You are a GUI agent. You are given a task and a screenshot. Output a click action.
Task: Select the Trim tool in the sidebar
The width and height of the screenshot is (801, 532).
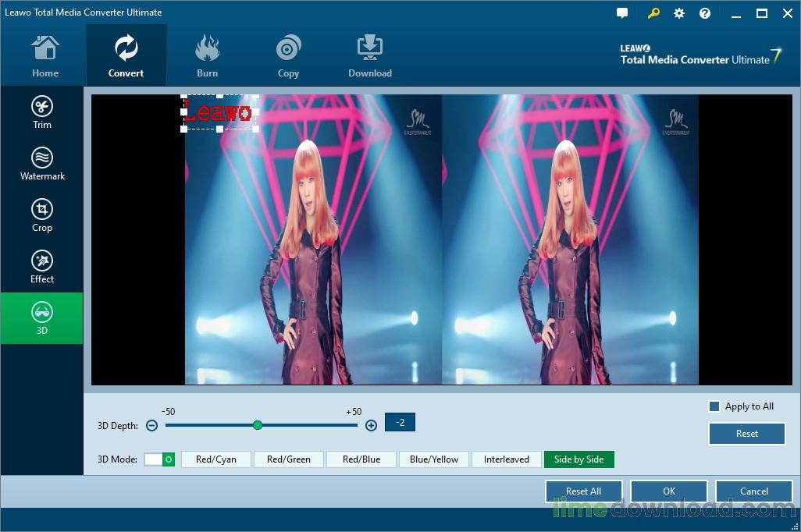42,110
